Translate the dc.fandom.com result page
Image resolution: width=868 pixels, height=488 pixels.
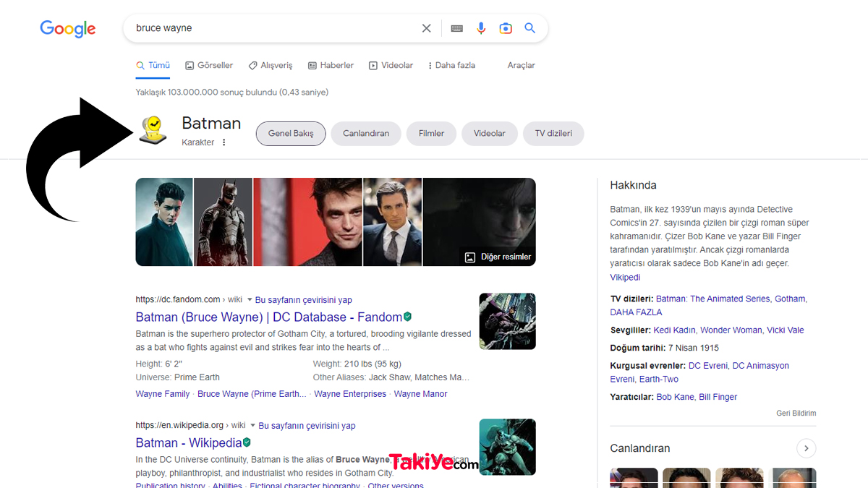click(x=304, y=300)
